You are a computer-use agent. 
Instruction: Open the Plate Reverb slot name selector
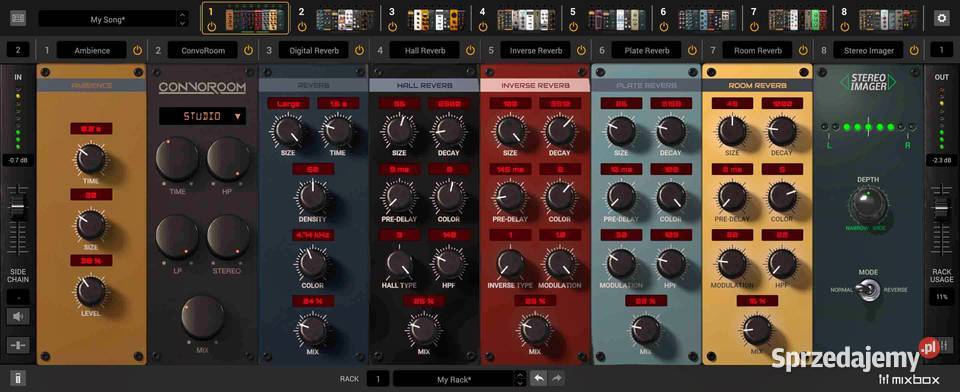[x=647, y=50]
